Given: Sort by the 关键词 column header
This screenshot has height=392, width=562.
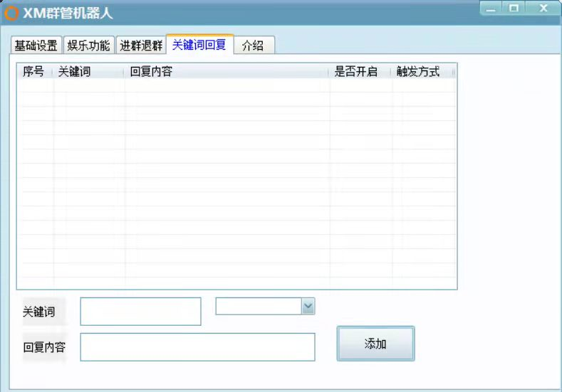Looking at the screenshot, I should (x=88, y=71).
